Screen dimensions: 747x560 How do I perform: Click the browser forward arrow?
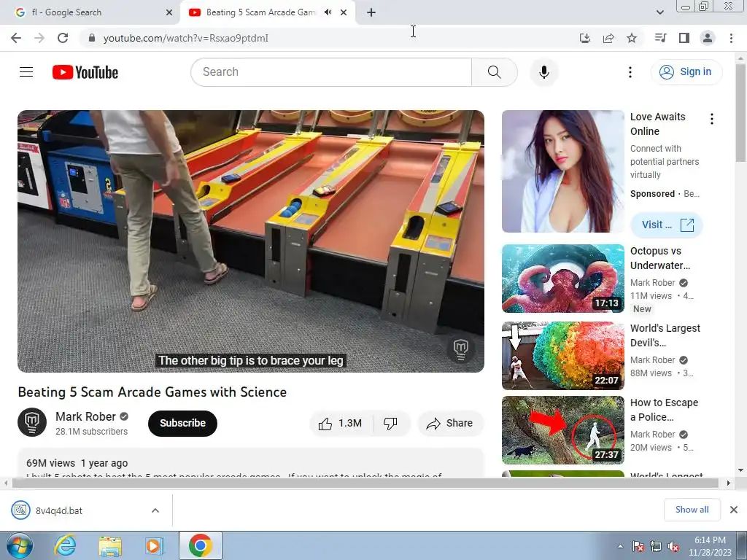pos(39,38)
